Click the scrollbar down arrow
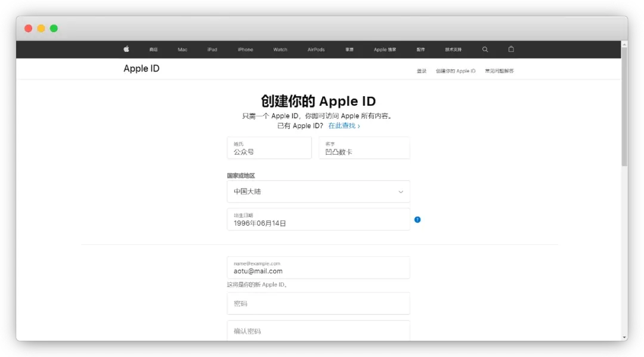Viewport: 644px width, 357px height. (x=624, y=338)
